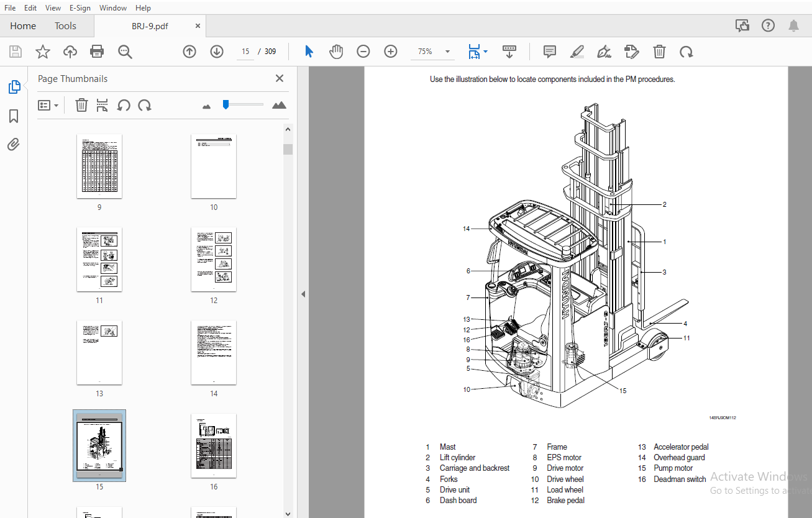
Task: Open the thumbnails options dropdown menu
Action: coord(48,105)
